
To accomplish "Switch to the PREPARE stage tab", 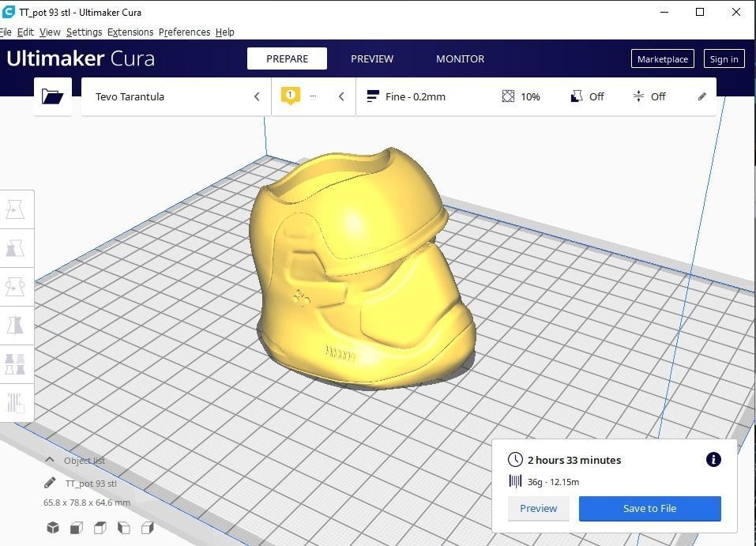I will coord(287,58).
